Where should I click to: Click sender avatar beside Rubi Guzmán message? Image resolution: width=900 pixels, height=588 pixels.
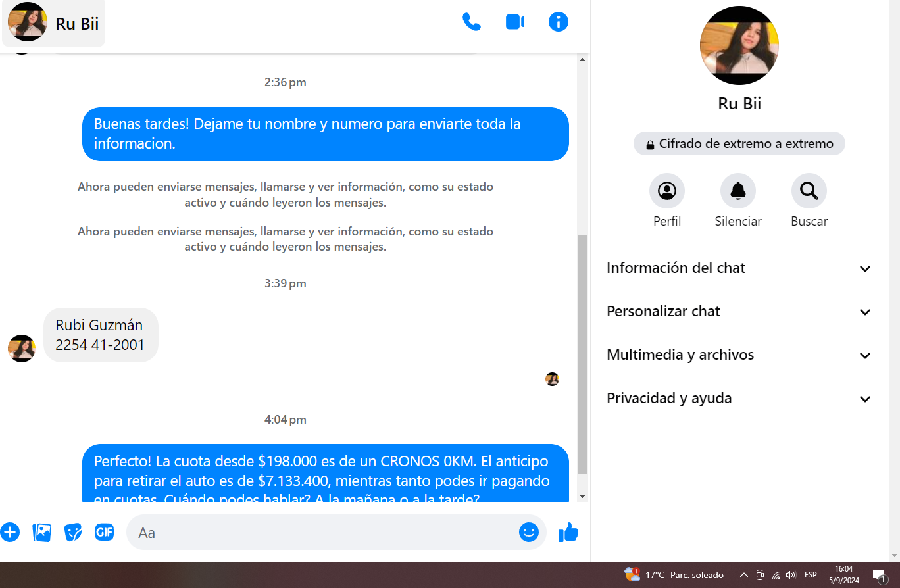[22, 349]
